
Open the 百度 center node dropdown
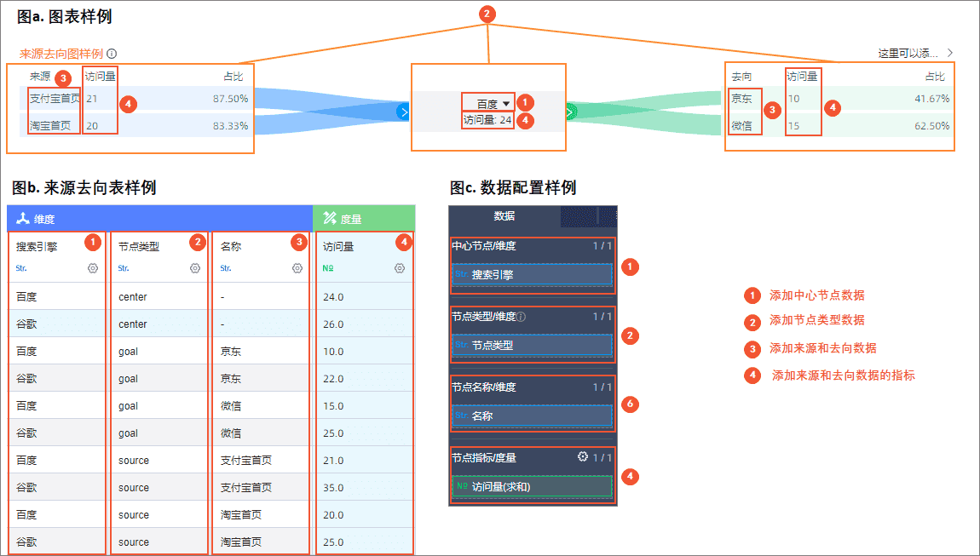pyautogui.click(x=493, y=104)
